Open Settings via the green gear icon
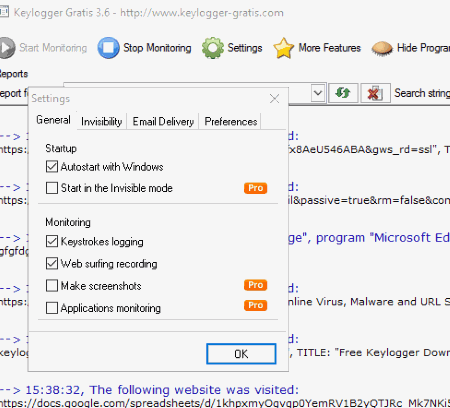The image size is (450, 408). (213, 48)
